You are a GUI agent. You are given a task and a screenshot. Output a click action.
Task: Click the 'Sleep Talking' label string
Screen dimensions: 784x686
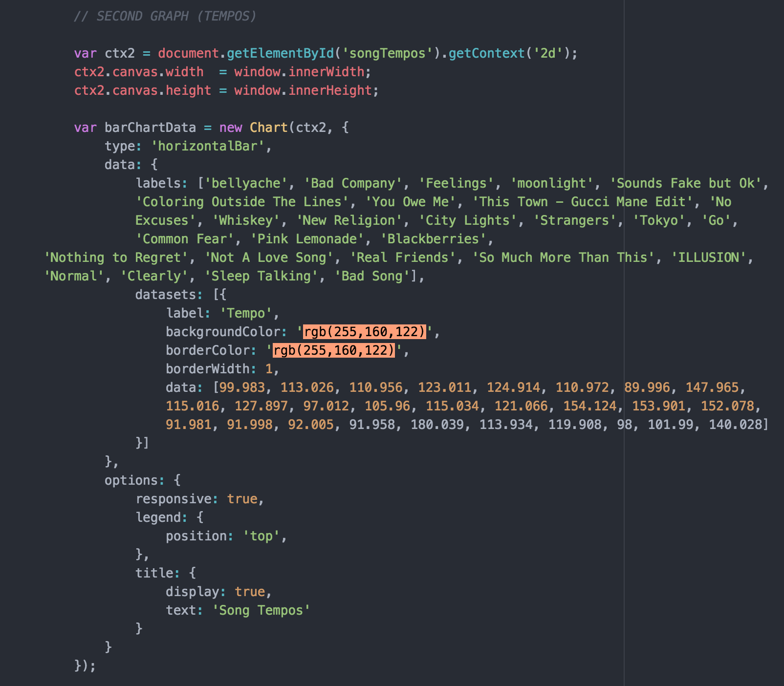click(261, 276)
